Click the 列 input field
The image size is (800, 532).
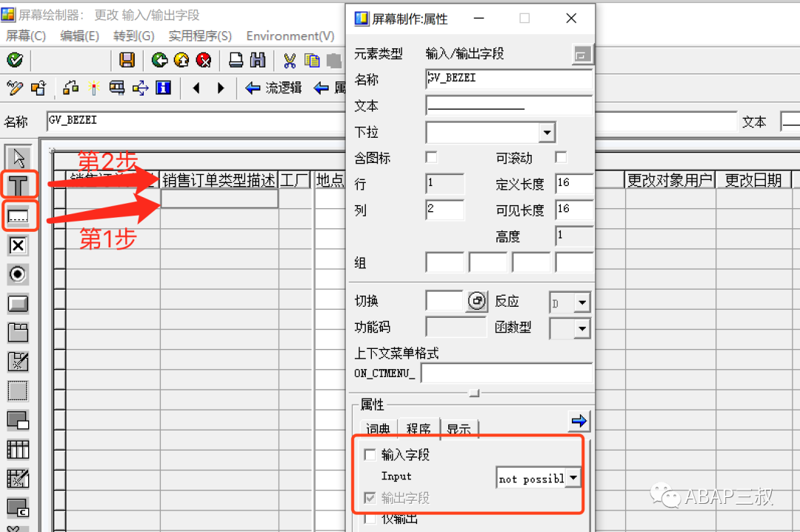[x=445, y=210]
